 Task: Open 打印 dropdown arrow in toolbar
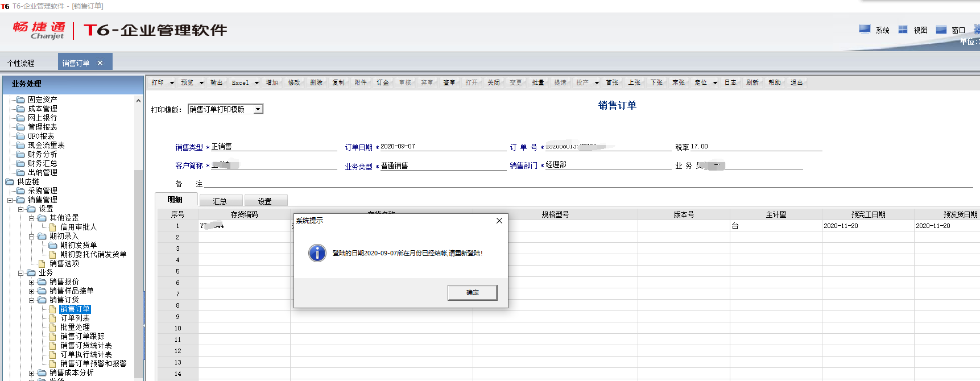(172, 83)
